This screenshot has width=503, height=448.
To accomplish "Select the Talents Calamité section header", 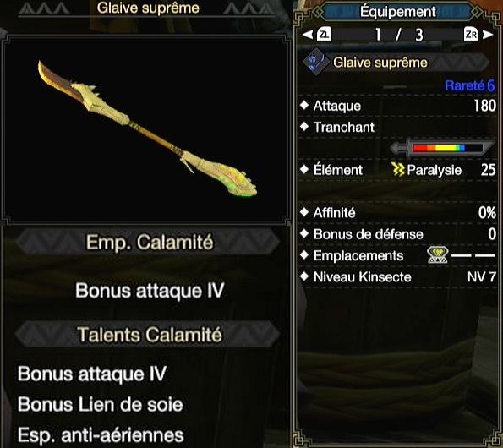I will click(149, 335).
